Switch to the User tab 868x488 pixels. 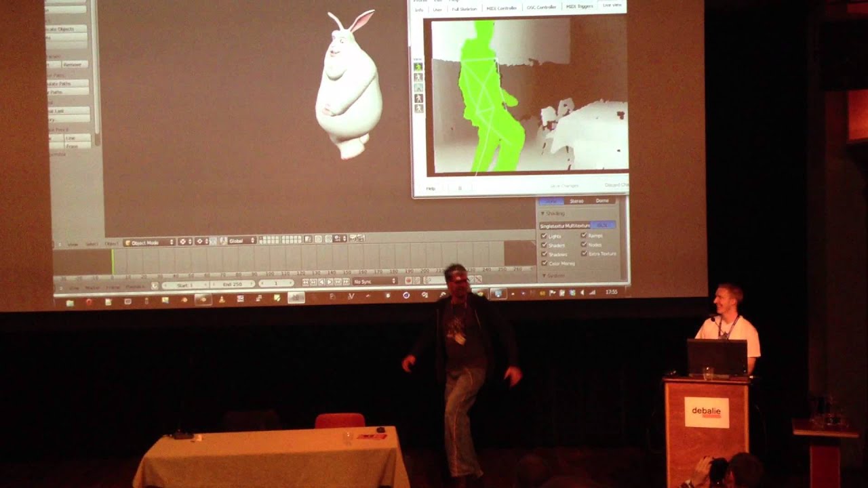pyautogui.click(x=437, y=9)
